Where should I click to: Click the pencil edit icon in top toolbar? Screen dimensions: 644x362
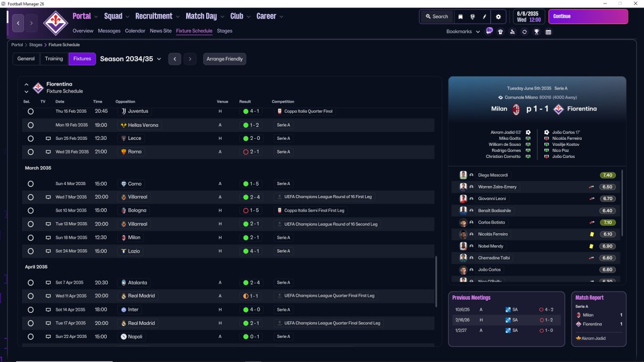pos(485,17)
